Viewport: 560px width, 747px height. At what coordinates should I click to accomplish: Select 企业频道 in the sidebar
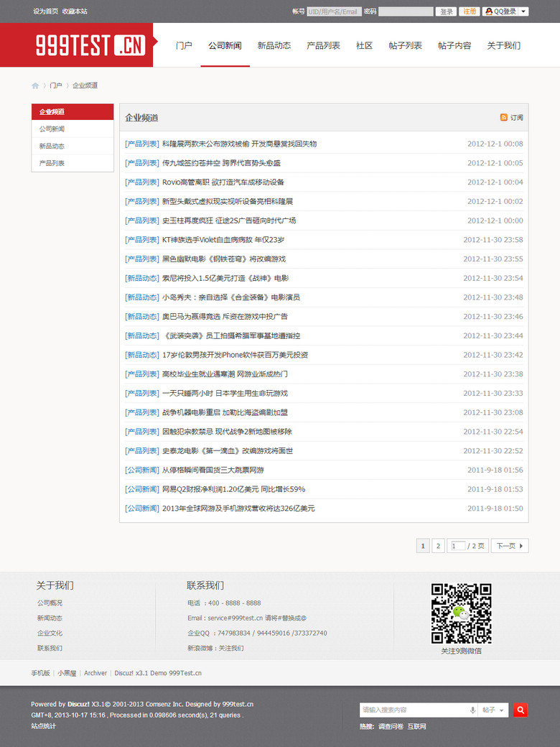point(73,111)
